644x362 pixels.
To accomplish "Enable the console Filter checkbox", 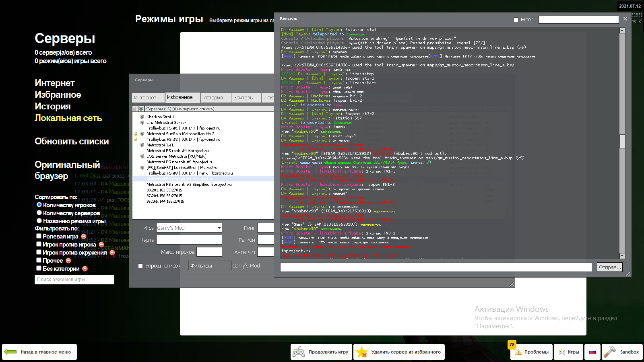I will pos(516,20).
